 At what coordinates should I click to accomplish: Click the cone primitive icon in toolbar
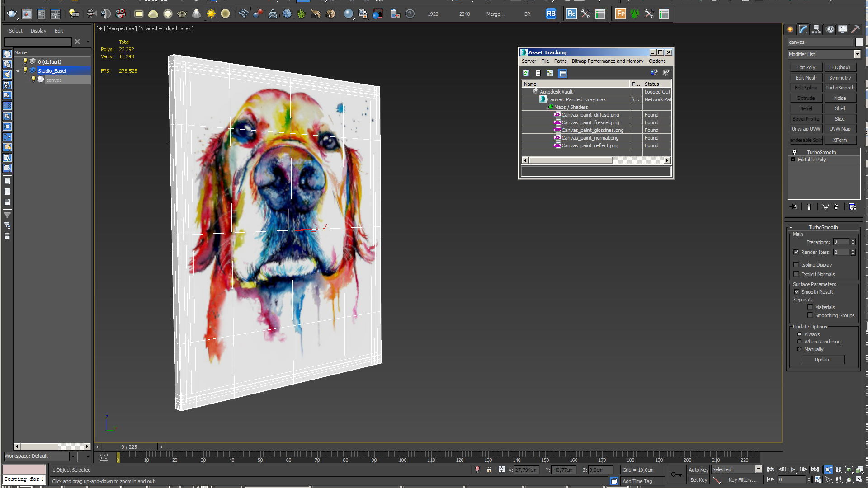pyautogui.click(x=196, y=14)
